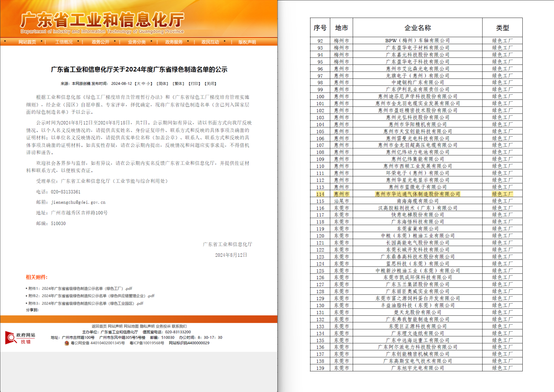
Task: Open the 网站首页 navigation item
Action: 27,42
